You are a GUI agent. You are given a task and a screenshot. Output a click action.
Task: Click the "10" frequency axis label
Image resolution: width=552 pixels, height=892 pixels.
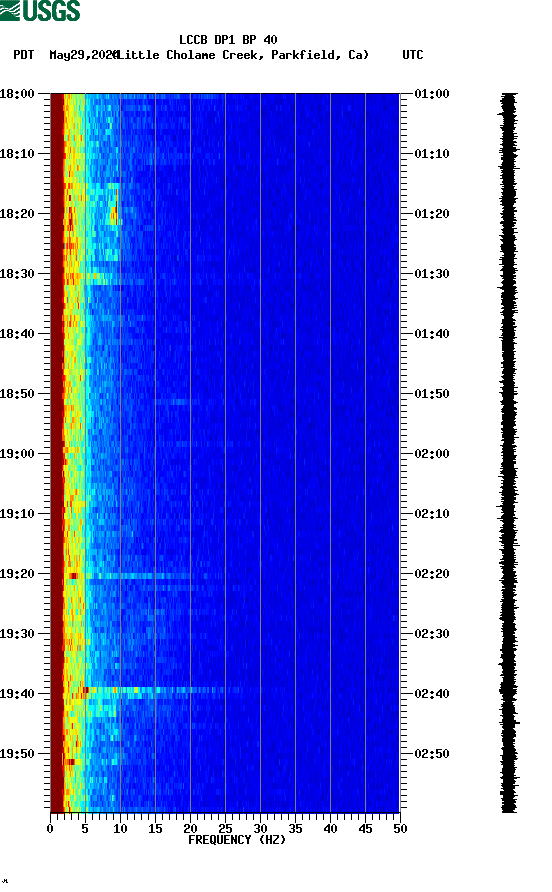(x=120, y=829)
